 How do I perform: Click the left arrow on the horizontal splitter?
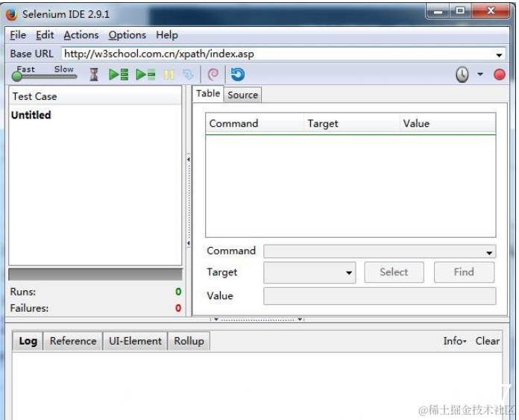pos(216,319)
